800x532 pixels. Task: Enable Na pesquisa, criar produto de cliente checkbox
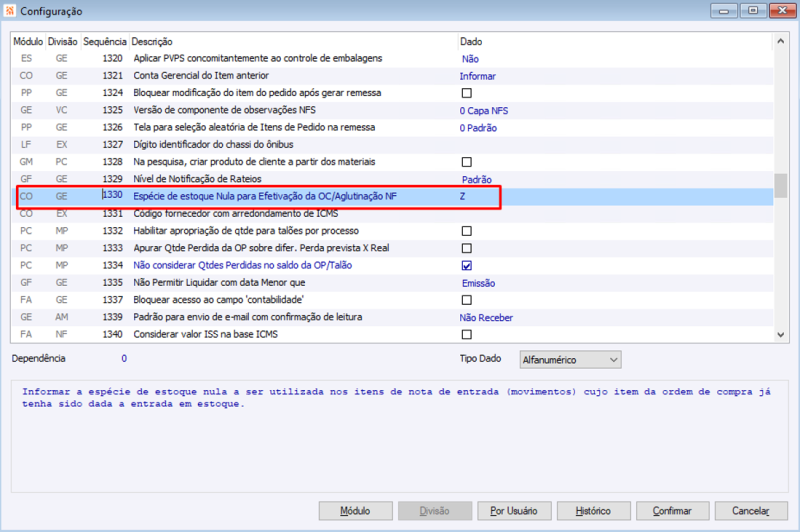[466, 162]
